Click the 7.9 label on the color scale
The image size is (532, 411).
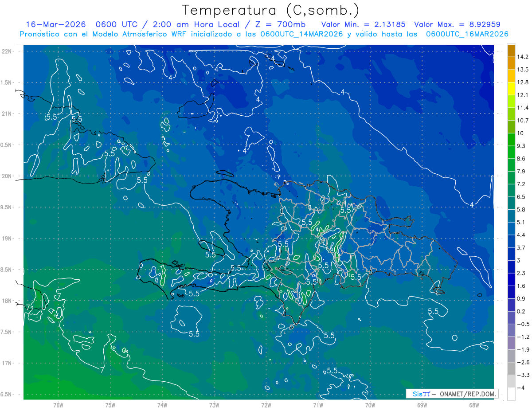click(521, 171)
